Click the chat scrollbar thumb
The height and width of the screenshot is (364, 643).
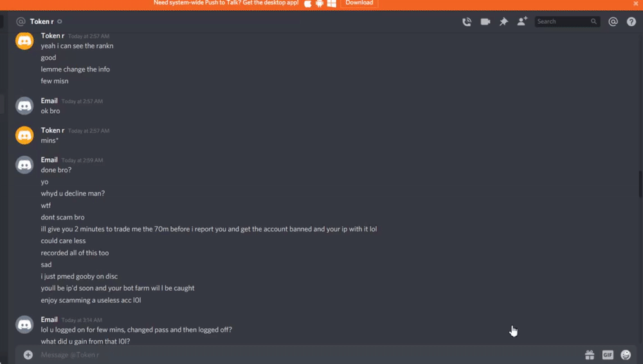[x=640, y=185]
